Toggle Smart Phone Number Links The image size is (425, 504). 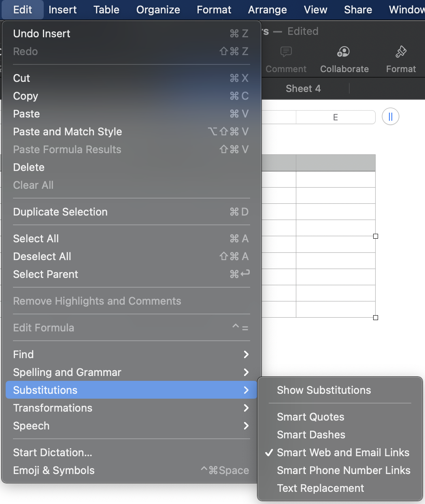tap(343, 470)
